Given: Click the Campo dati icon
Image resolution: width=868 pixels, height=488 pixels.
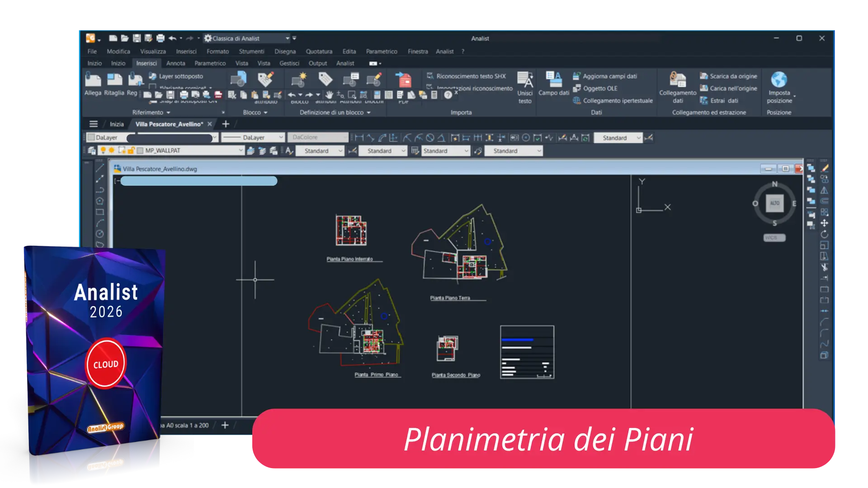Looking at the screenshot, I should (x=553, y=80).
